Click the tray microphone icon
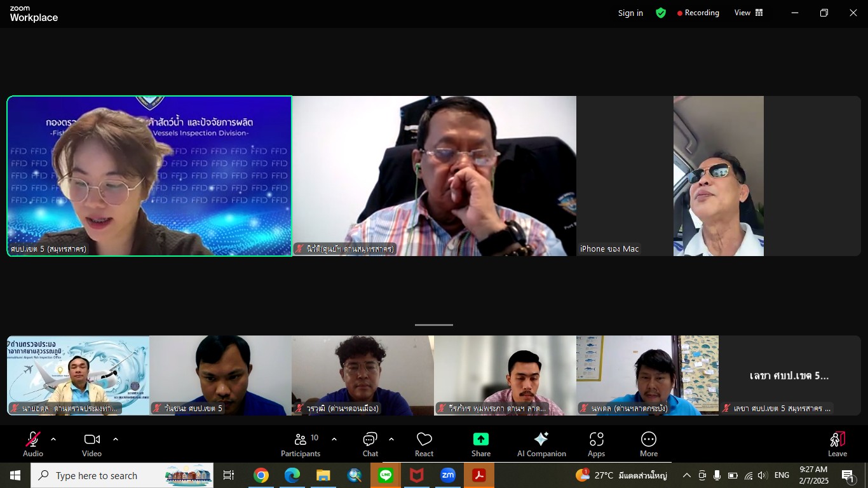The width and height of the screenshot is (868, 488). pos(717,475)
